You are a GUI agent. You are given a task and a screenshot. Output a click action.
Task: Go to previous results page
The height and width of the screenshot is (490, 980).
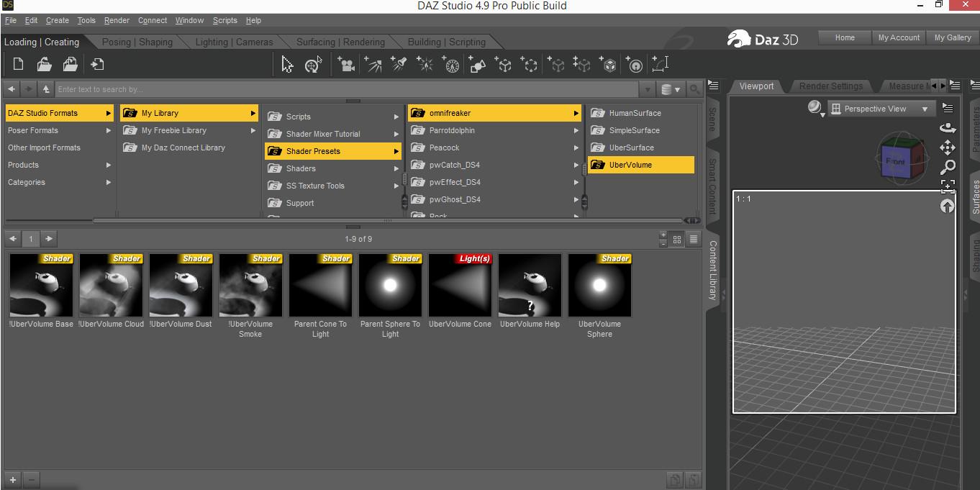coord(13,238)
